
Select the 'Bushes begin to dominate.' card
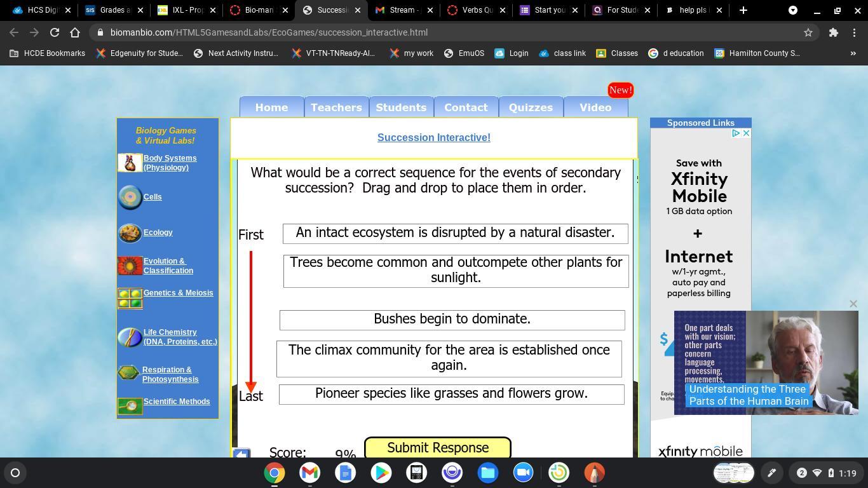(452, 320)
